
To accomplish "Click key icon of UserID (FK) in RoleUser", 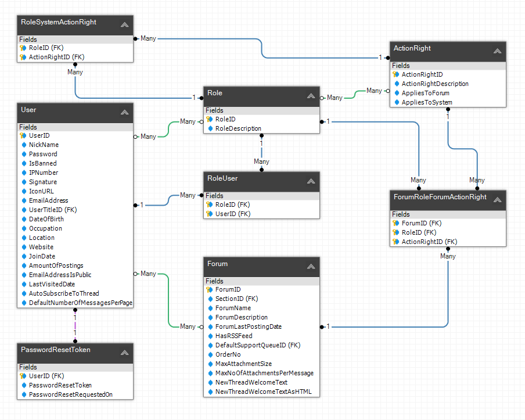I will [210, 214].
